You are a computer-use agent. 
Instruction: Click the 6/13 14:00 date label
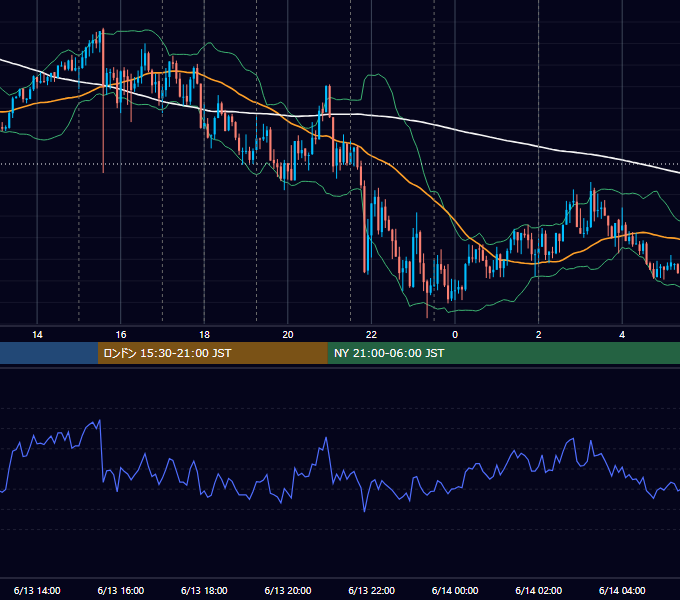(37, 590)
